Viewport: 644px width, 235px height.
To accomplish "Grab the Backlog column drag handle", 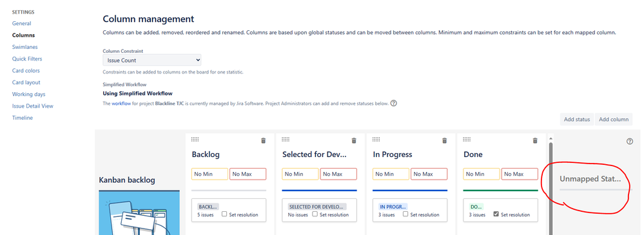I will click(x=195, y=140).
